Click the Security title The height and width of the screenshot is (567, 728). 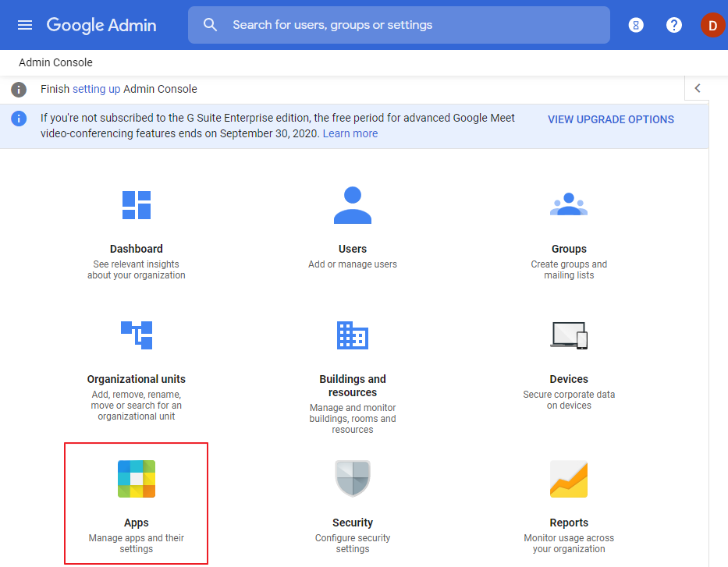tap(353, 523)
